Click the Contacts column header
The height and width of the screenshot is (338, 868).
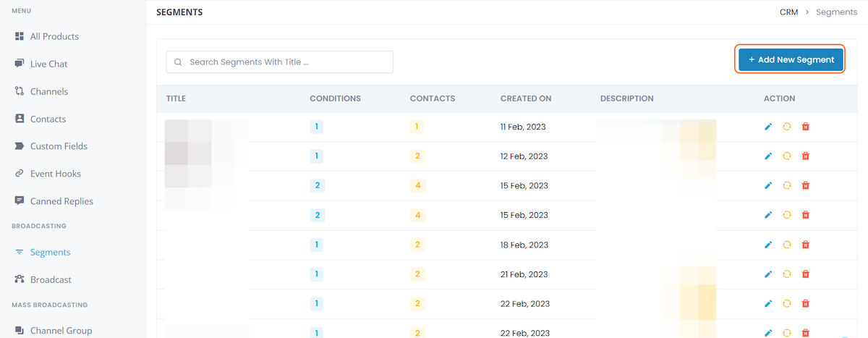tap(432, 98)
